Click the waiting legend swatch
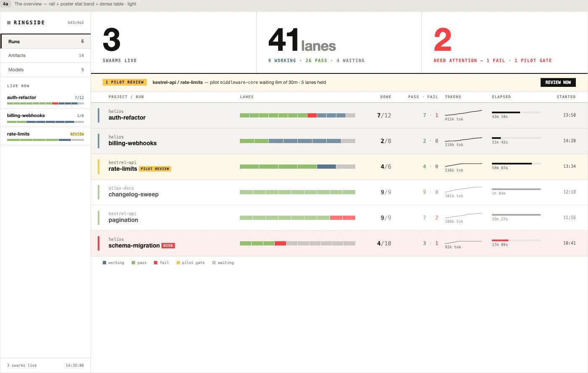The height and width of the screenshot is (373, 588). 214,263
